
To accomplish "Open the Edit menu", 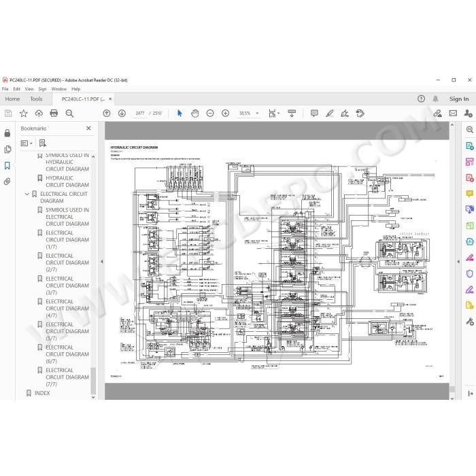I will tap(17, 89).
